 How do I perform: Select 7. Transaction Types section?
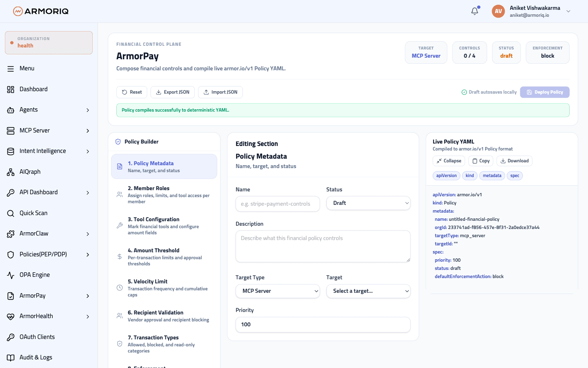point(164,344)
